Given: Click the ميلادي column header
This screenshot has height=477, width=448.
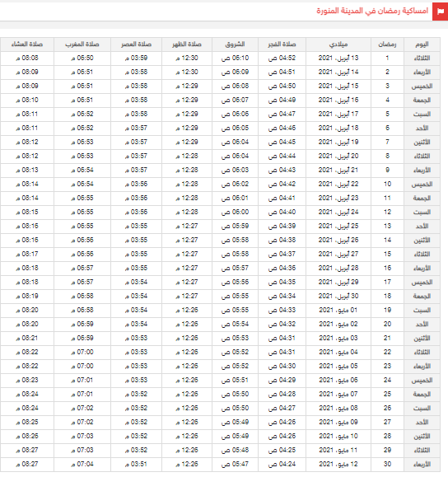Looking at the screenshot, I should click(x=338, y=44).
